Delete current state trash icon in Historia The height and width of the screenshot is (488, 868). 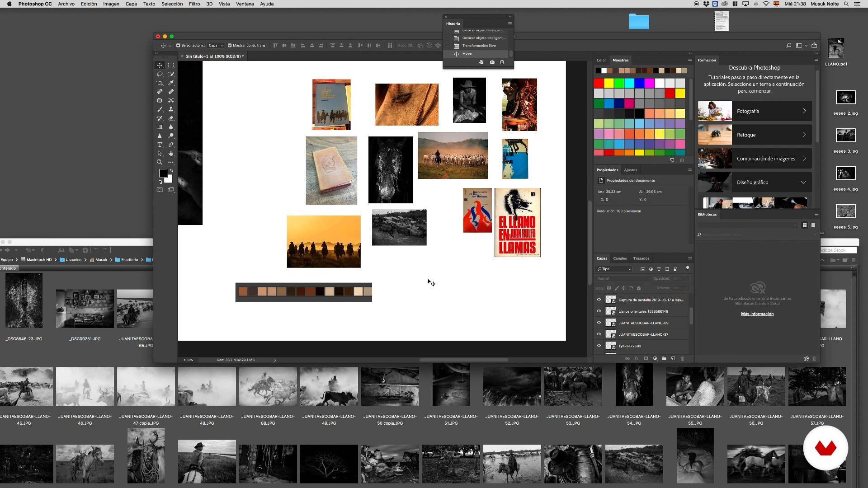coord(502,62)
